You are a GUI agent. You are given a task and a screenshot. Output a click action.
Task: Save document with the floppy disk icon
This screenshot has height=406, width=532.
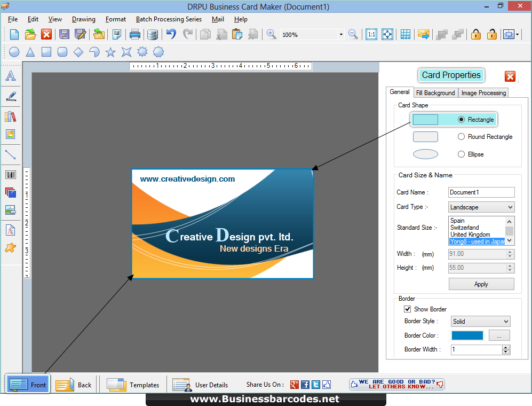click(x=64, y=34)
